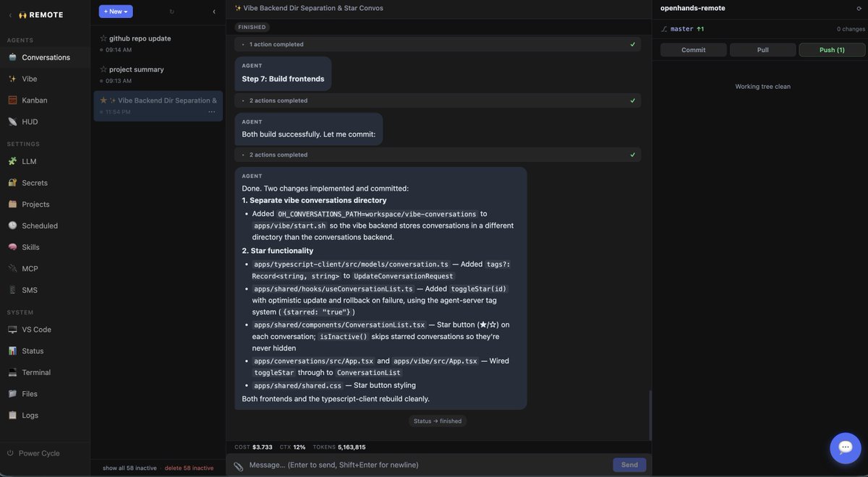The height and width of the screenshot is (477, 868).
Task: Open Skills via its brain icon
Action: 12,247
